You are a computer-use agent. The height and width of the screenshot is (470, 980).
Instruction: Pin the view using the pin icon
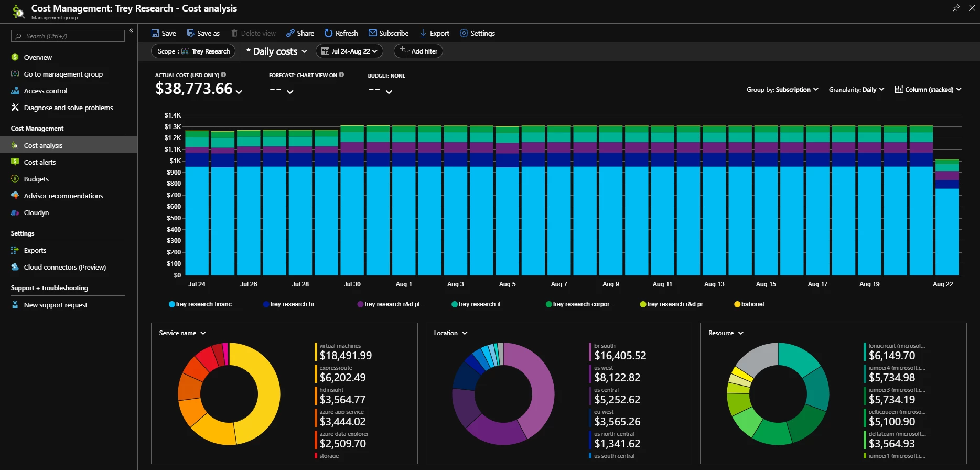point(956,8)
